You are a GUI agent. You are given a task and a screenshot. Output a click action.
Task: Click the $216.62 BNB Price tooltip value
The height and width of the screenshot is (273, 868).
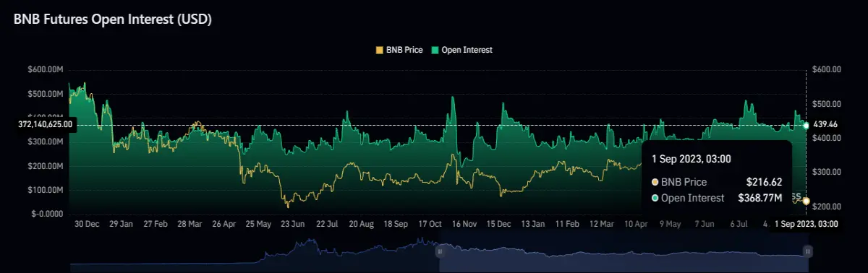[x=764, y=182]
